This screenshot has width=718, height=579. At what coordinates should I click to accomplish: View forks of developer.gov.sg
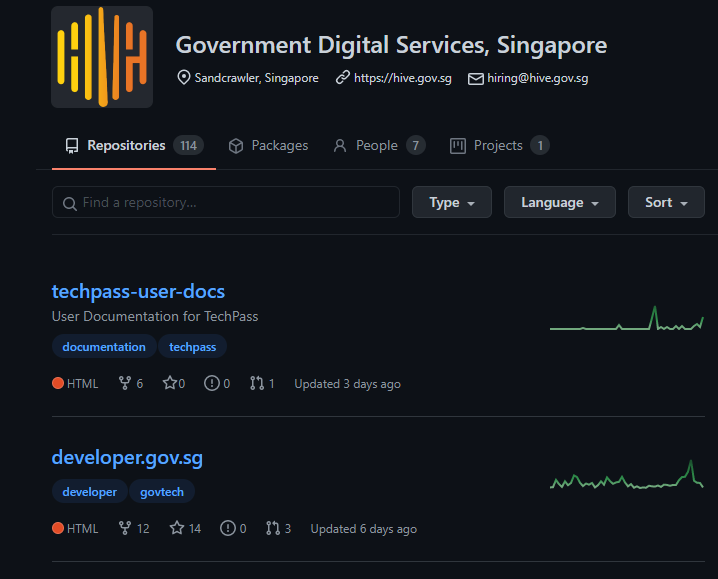134,529
